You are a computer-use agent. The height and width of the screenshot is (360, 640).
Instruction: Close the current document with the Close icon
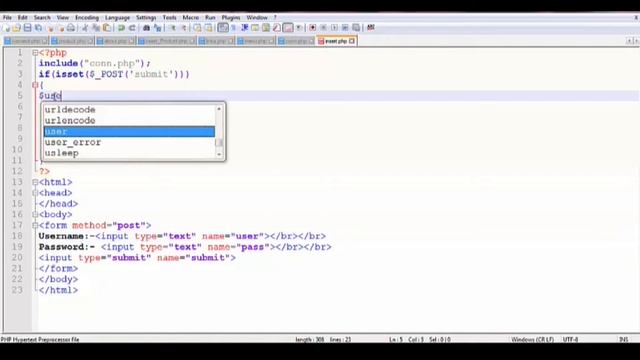tap(50, 28)
